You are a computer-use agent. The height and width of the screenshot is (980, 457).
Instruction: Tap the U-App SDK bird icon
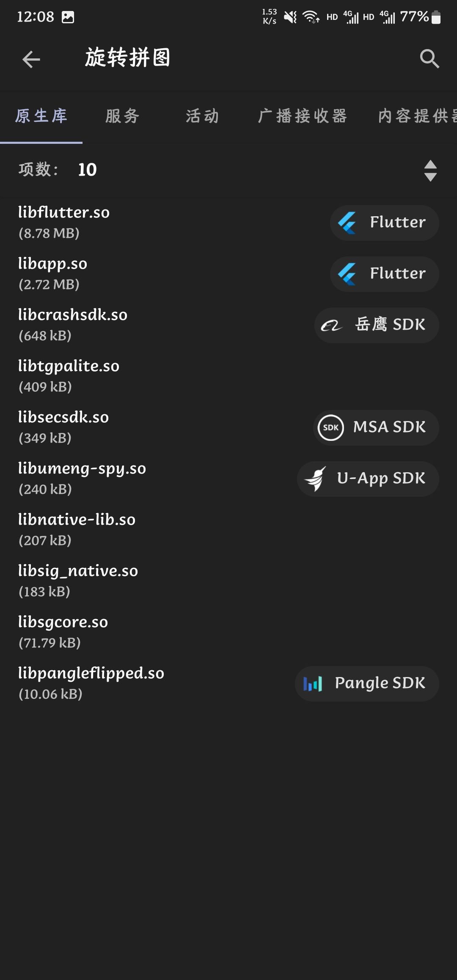315,479
